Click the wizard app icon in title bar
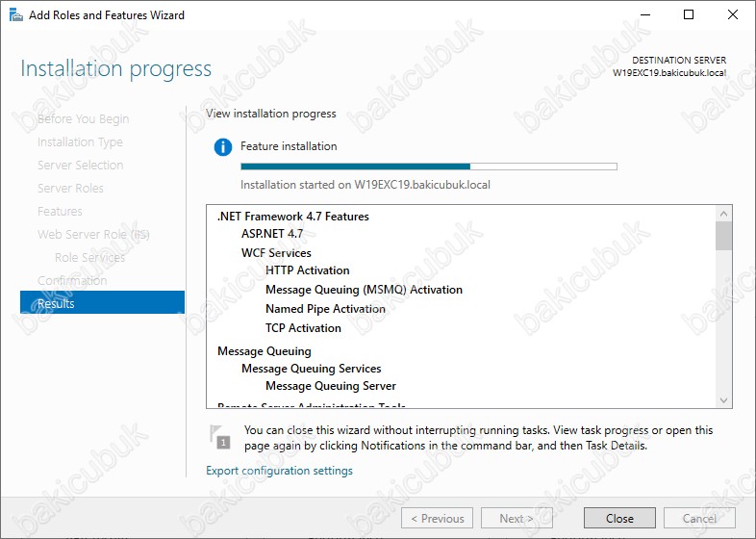Image resolution: width=756 pixels, height=539 pixels. pyautogui.click(x=15, y=15)
